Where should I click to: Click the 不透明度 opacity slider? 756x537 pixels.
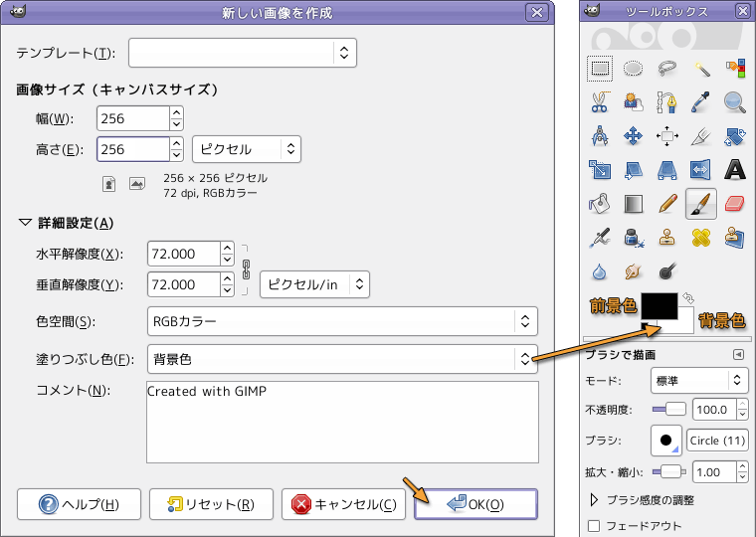tap(669, 410)
